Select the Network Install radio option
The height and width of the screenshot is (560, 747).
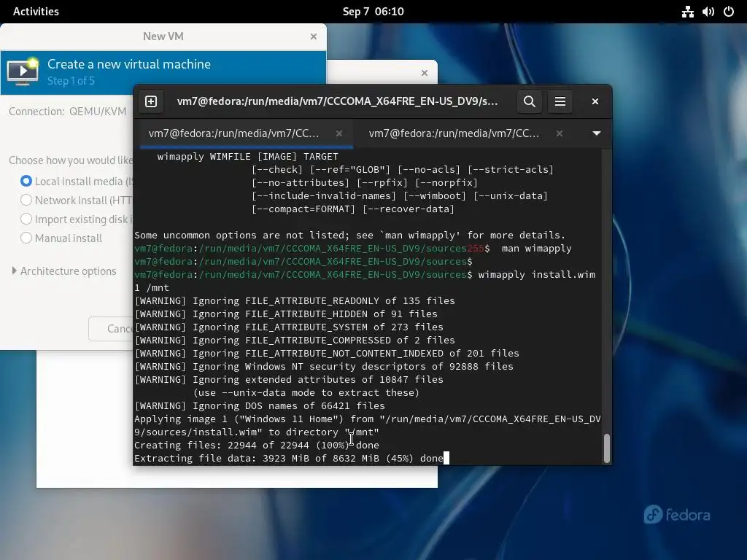(26, 200)
